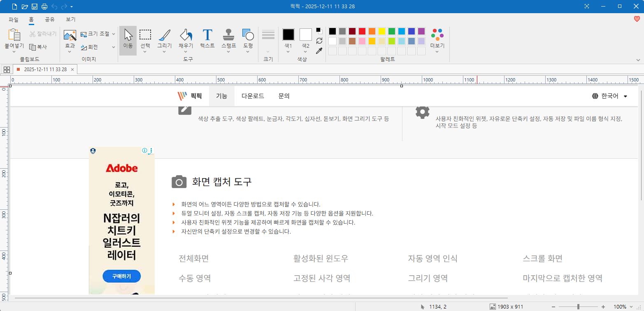644x311 pixels.
Task: Open the 한국어 language selector
Action: 609,96
